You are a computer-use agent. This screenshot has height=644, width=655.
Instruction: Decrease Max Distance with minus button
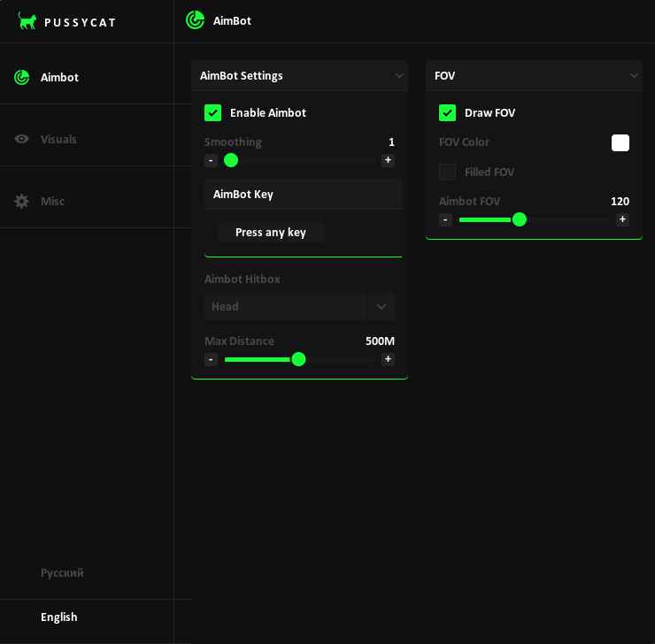pyautogui.click(x=211, y=359)
